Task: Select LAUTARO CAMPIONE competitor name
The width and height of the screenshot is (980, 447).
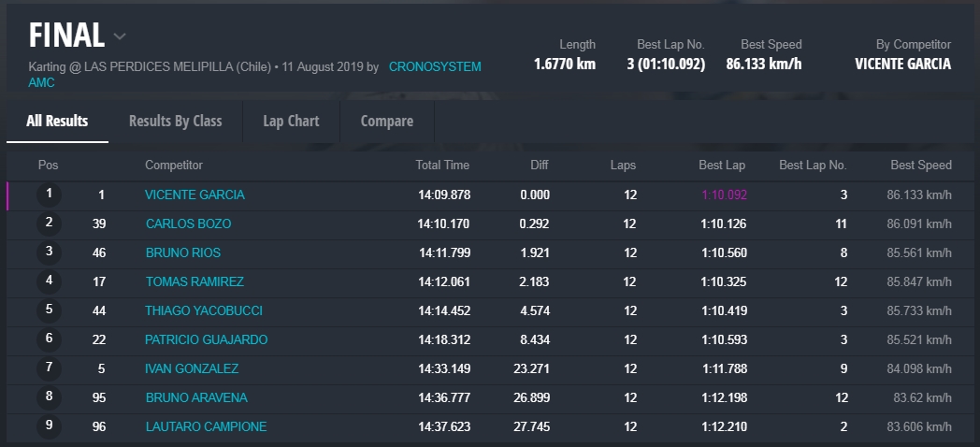Action: (206, 426)
